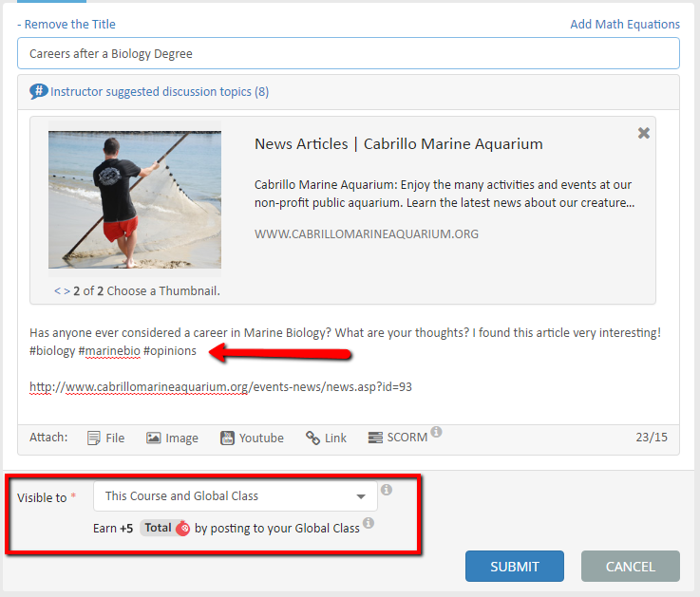The image size is (700, 597).
Task: Click the info icon after Global Class text
Action: point(368,523)
